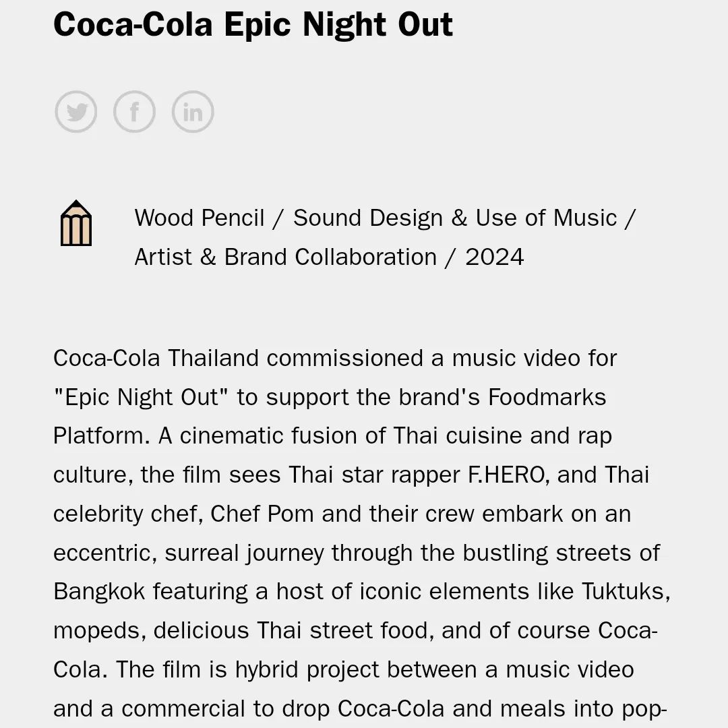Open "Artist & Brand Collaboration" subcategory

coord(285,257)
